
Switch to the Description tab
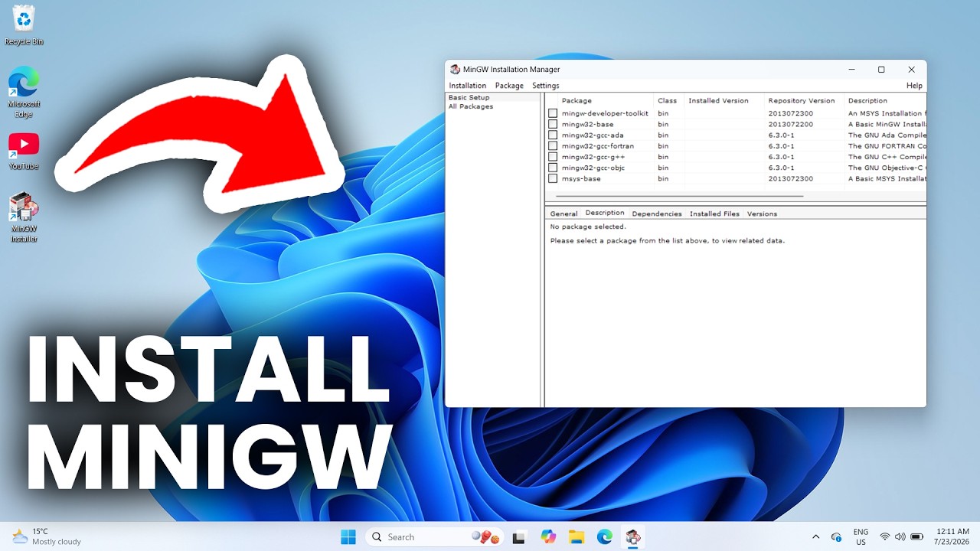click(x=605, y=213)
